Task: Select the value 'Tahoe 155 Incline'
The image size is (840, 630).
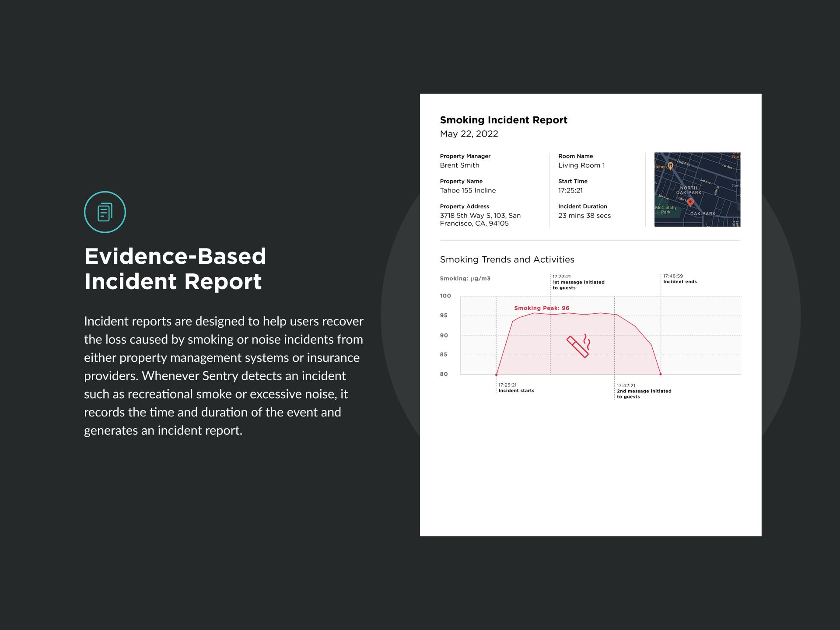Action: tap(468, 190)
